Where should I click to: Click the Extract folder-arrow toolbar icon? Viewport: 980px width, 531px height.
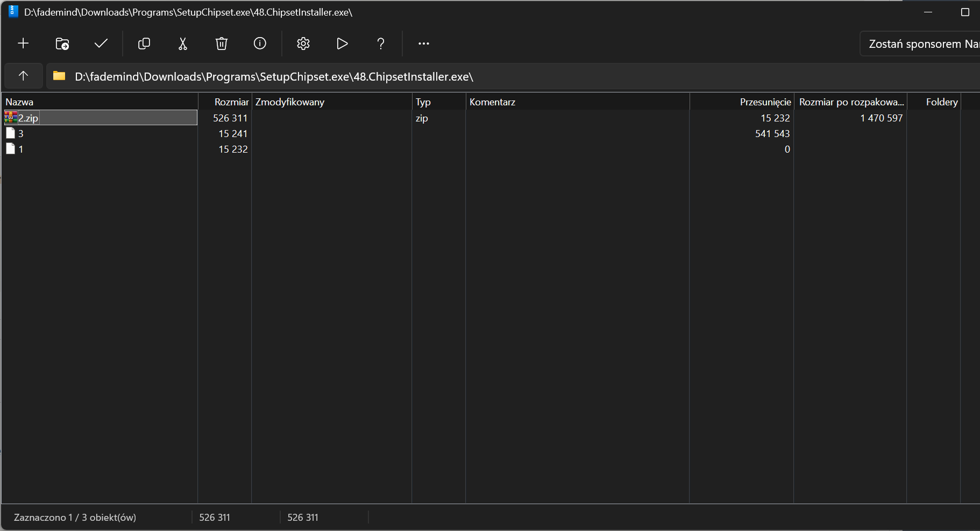point(62,44)
